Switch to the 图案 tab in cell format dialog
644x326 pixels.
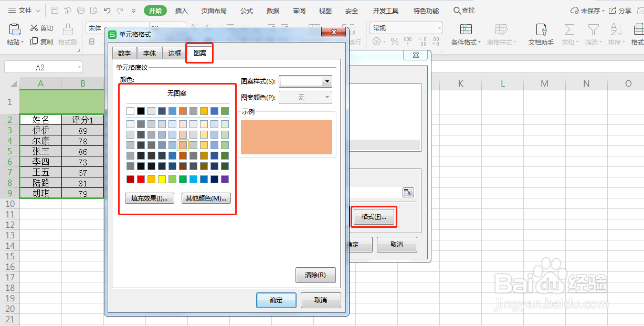(x=199, y=53)
